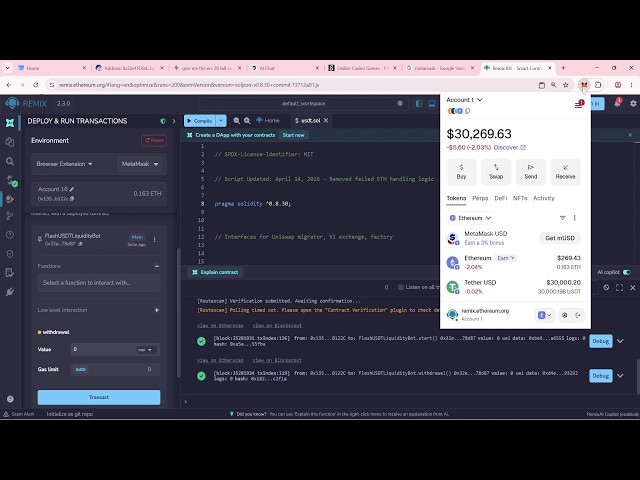This screenshot has width=640, height=480.
Task: Open Solidity compiler icon with green check
Action: [x=11, y=180]
